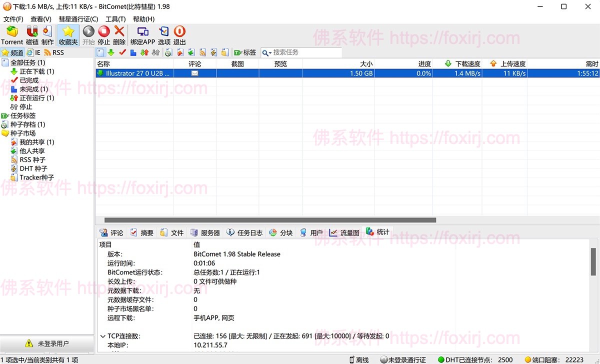Screen dimensions: 600x364
Task: Open the 磁链 magnet link tool
Action: click(x=31, y=34)
